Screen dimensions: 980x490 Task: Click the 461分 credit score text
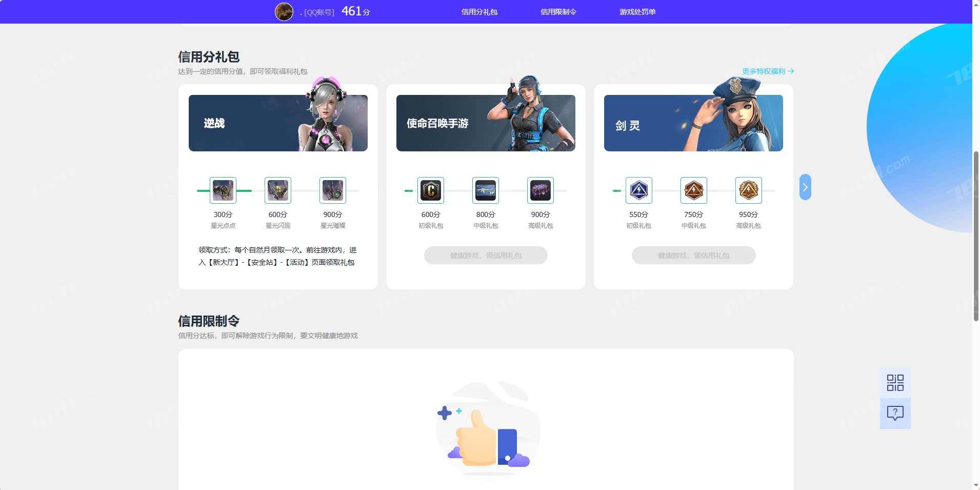(x=355, y=11)
